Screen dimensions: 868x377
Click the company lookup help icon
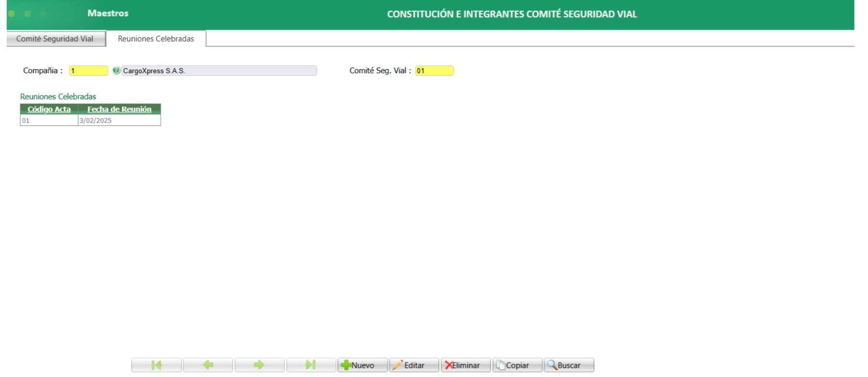pos(116,70)
